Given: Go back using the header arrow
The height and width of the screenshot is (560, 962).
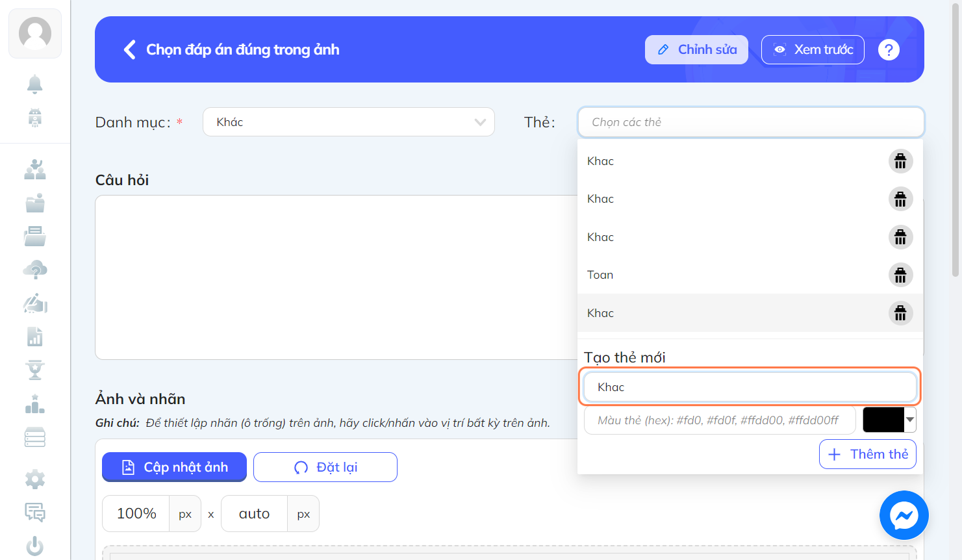Looking at the screenshot, I should point(130,49).
